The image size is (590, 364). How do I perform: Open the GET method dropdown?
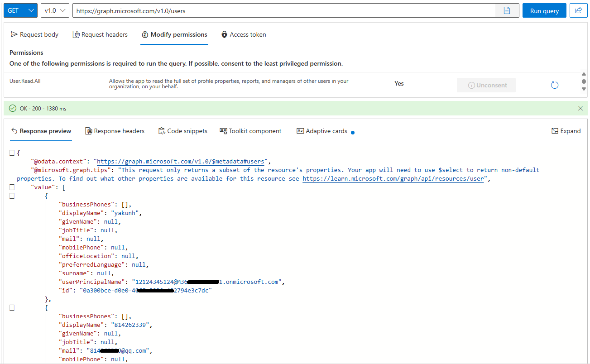20,10
